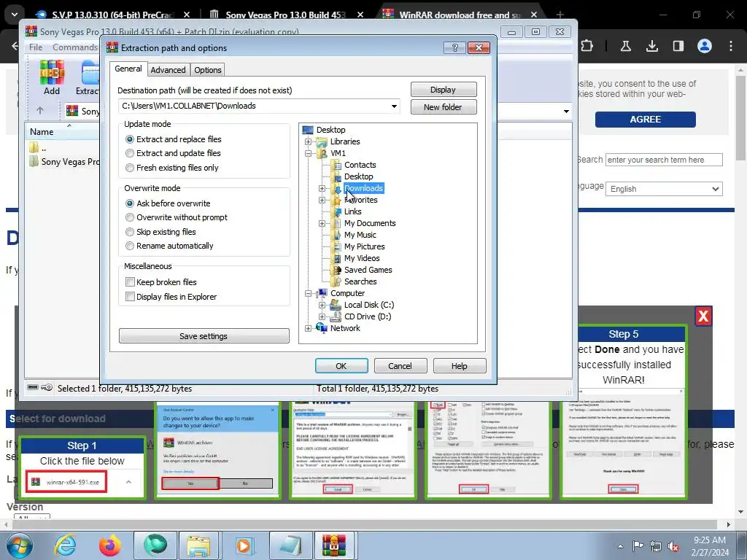Select Overwrite without prompt option
Image resolution: width=747 pixels, height=560 pixels.
130,217
